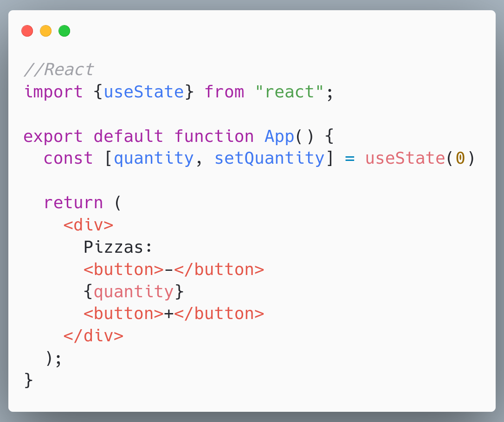Click the green maximize window dot
The height and width of the screenshot is (422, 504).
(65, 31)
